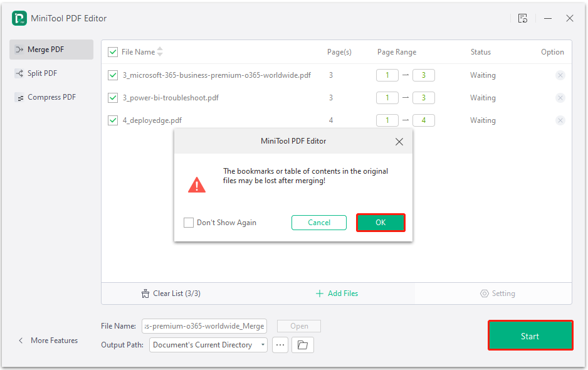Clear List (3/3) of files
Viewport: 588px width, 370px height.
(x=171, y=293)
